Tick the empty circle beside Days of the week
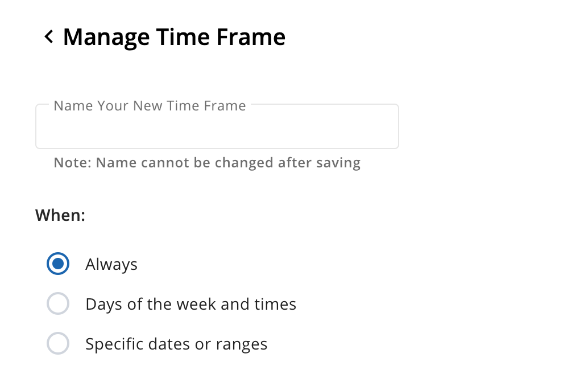The width and height of the screenshot is (588, 378). pos(58,303)
